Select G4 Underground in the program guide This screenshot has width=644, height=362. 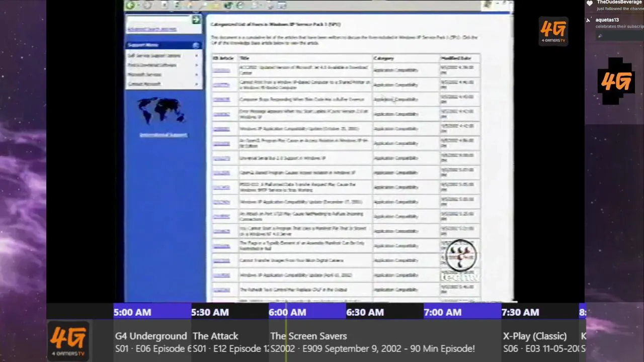pyautogui.click(x=151, y=336)
